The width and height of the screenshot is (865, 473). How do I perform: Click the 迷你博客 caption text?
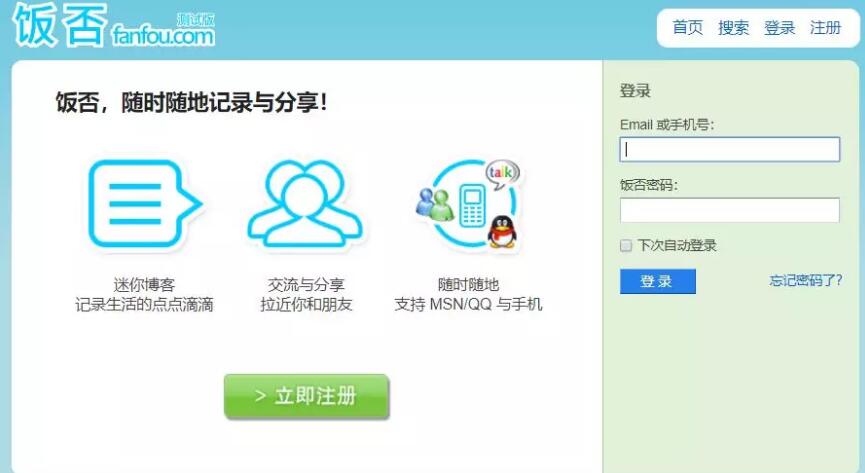pyautogui.click(x=145, y=285)
